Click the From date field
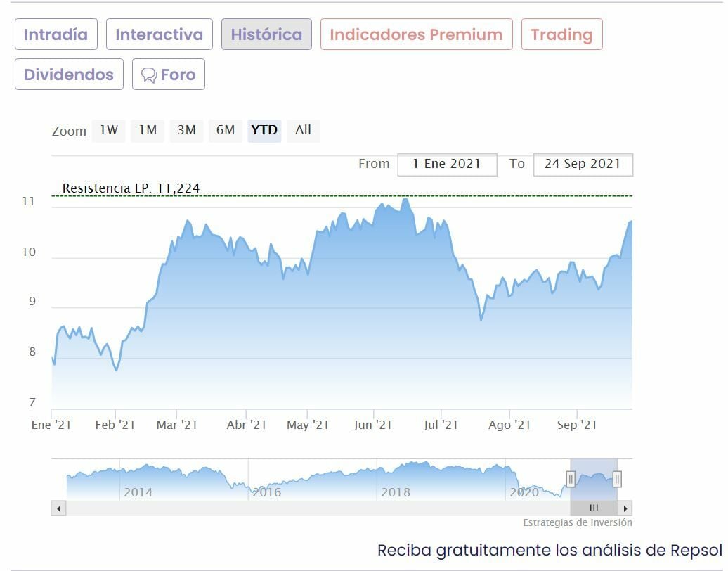Viewport: 728px width, 571px height. point(447,164)
